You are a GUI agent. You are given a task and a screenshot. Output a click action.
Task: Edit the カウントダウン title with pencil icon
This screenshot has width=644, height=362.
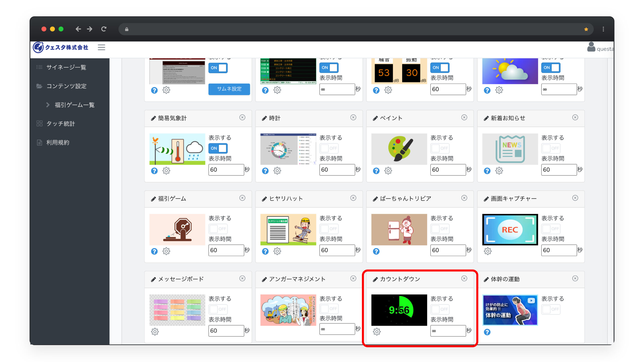tap(375, 279)
